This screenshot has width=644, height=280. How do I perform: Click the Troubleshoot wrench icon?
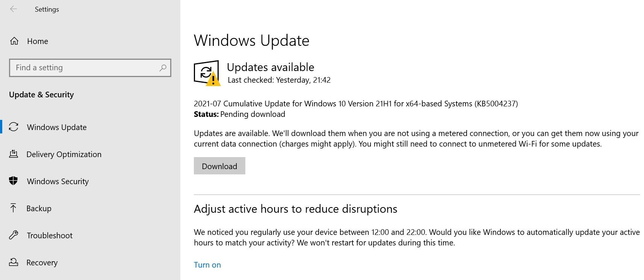coord(14,235)
